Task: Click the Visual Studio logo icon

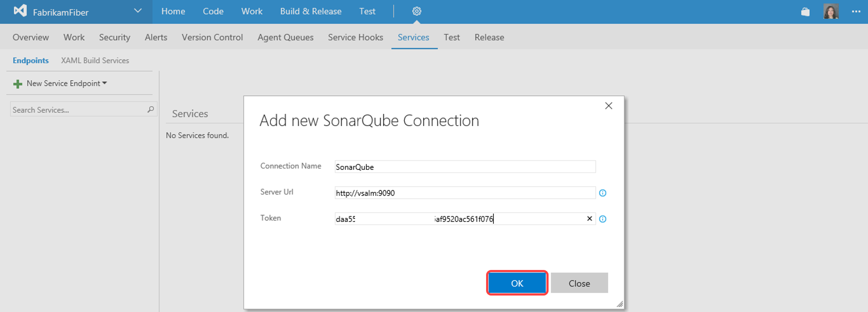Action: pos(20,11)
